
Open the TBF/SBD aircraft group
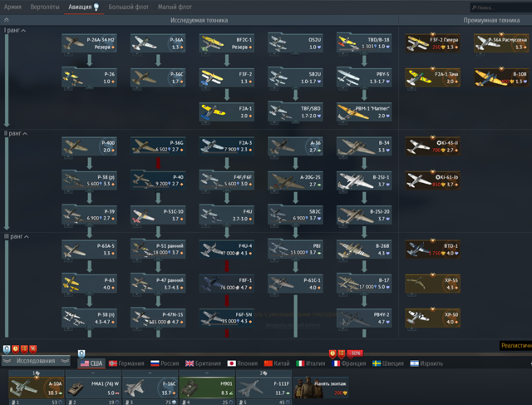point(295,112)
